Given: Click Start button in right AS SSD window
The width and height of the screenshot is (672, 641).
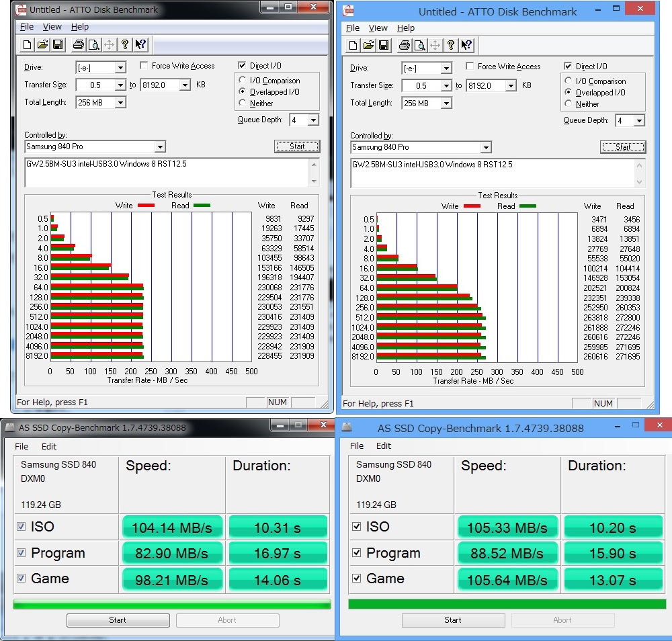Looking at the screenshot, I should click(x=453, y=620).
